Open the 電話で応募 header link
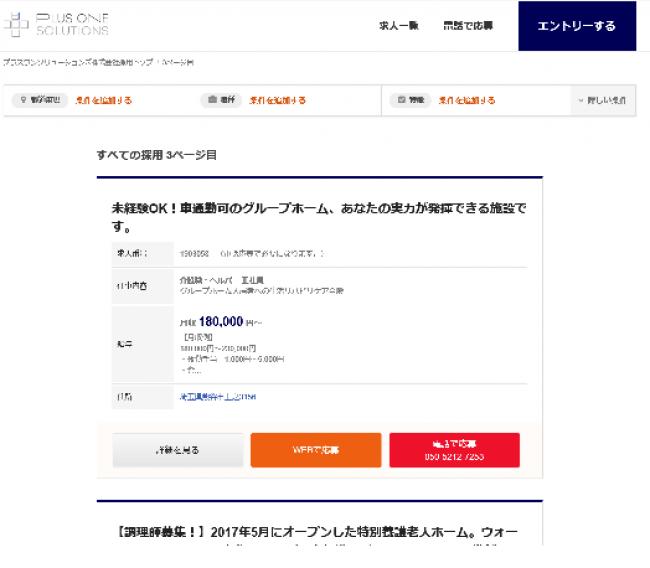This screenshot has height=568, width=650. coord(468,26)
